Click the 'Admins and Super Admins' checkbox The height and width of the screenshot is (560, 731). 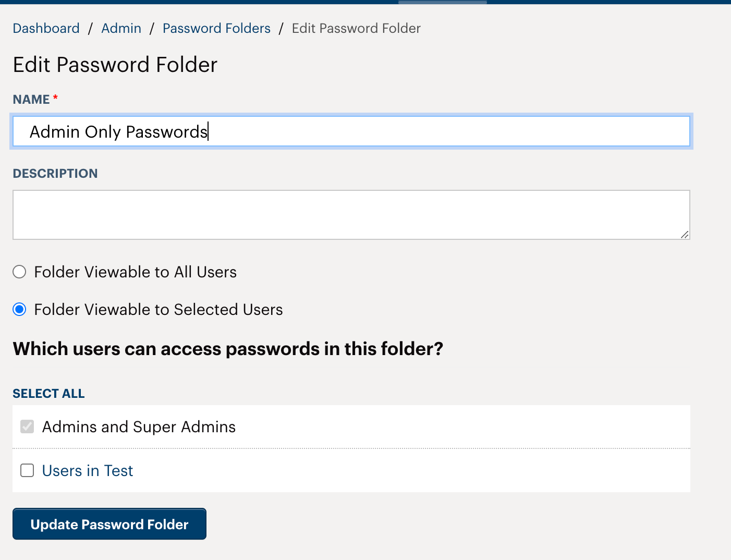[27, 427]
